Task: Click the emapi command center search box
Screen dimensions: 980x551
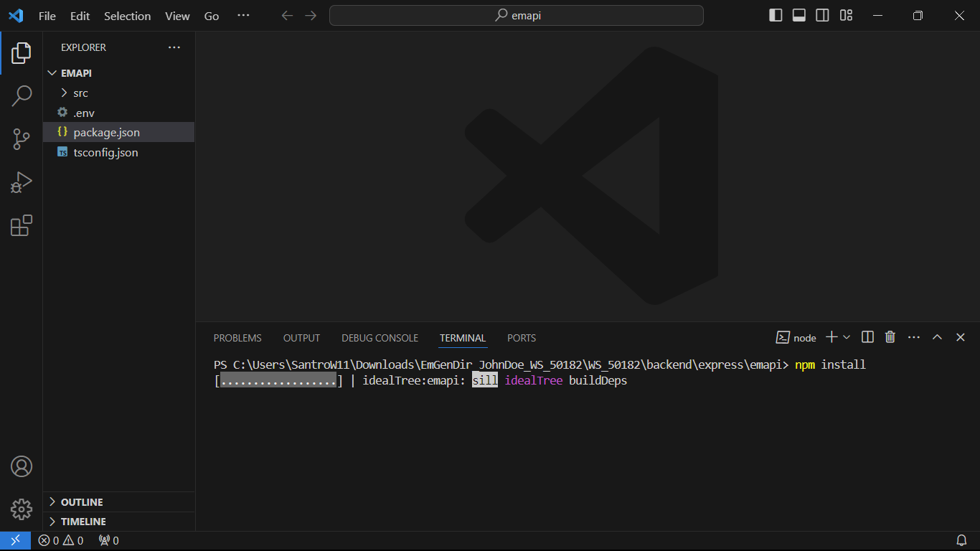Action: tap(516, 16)
